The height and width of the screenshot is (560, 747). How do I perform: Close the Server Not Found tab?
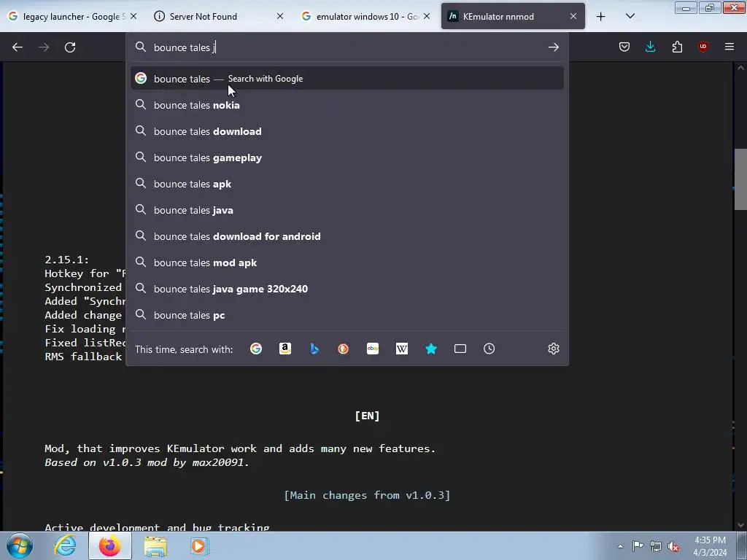[280, 16]
